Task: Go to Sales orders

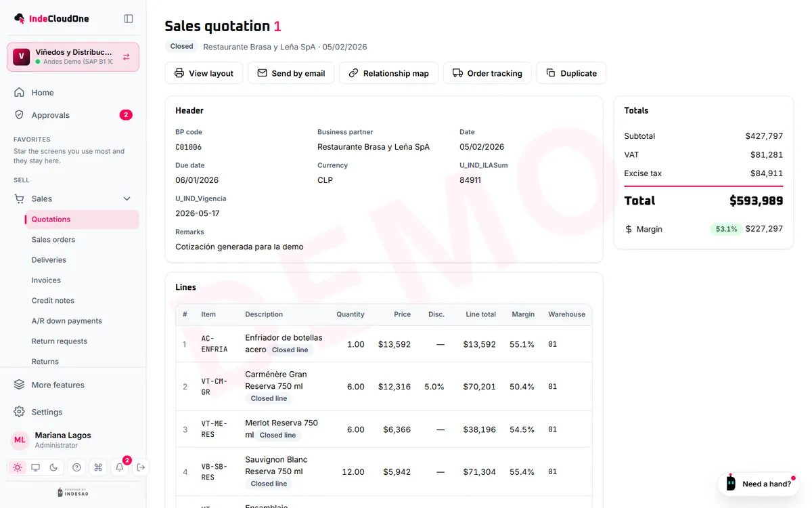Action: coord(81,240)
